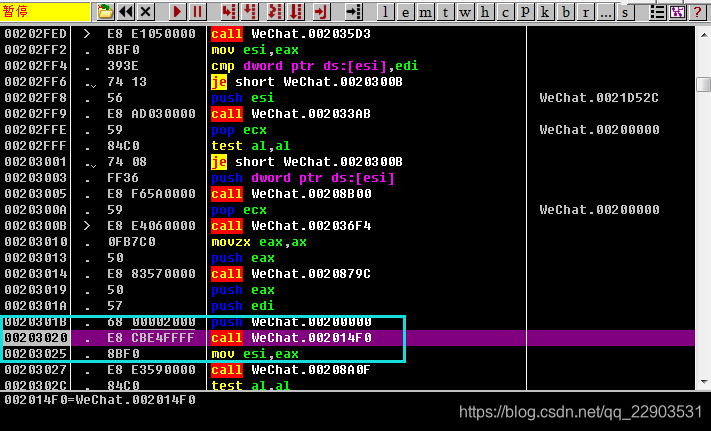The height and width of the screenshot is (431, 711).
Task: Select the call WeChat.002036F4 instruction
Action: pyautogui.click(x=291, y=226)
